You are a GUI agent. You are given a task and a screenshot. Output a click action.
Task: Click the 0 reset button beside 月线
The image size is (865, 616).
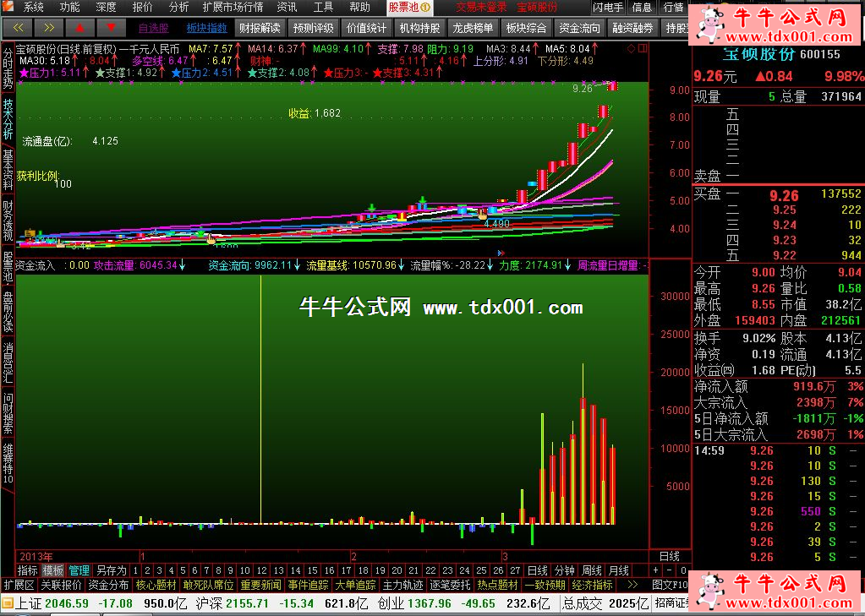point(683,570)
